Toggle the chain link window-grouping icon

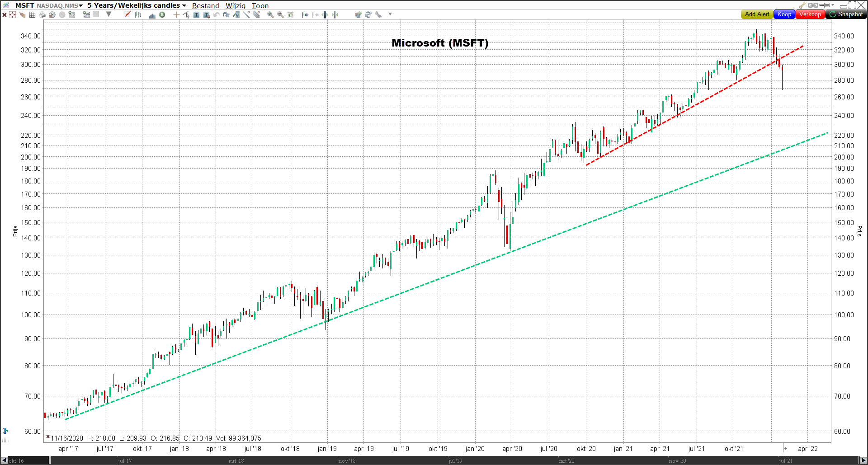[813, 5]
